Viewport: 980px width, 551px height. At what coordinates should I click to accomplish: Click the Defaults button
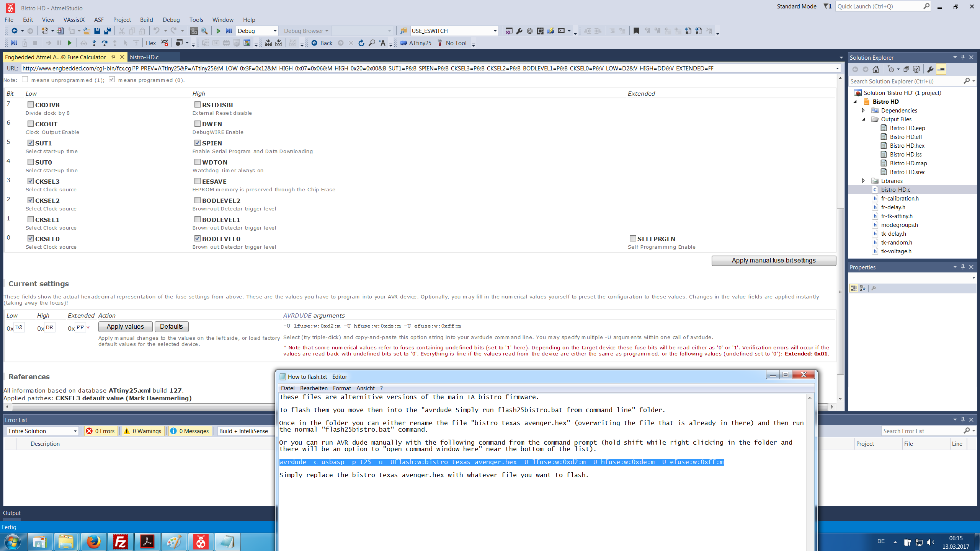click(x=171, y=327)
